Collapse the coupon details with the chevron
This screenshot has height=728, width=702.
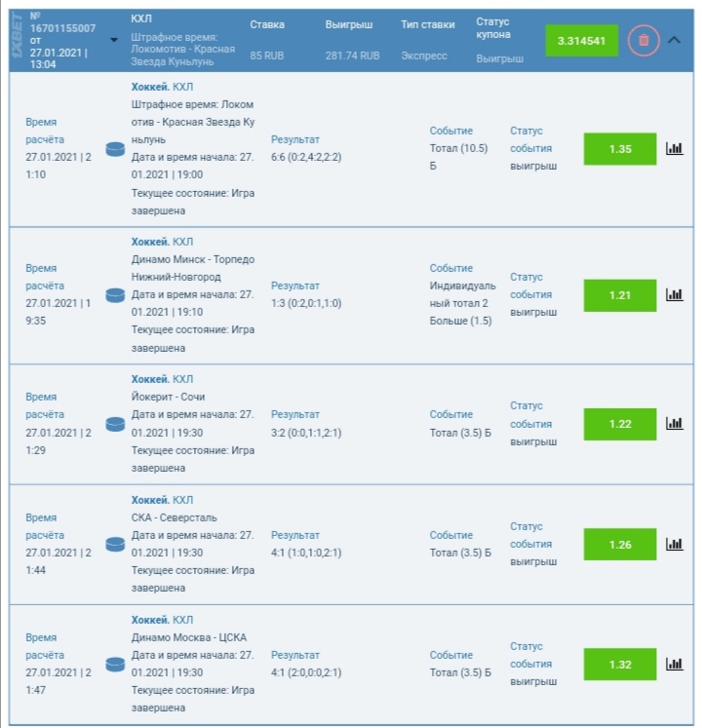pyautogui.click(x=676, y=40)
